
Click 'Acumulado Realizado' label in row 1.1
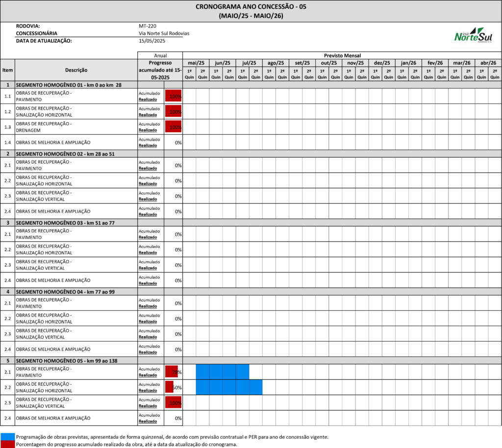point(149,97)
